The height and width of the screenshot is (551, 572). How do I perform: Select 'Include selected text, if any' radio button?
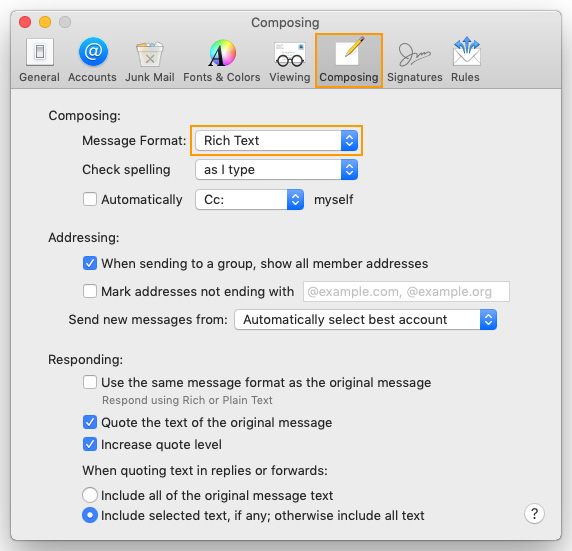click(90, 515)
